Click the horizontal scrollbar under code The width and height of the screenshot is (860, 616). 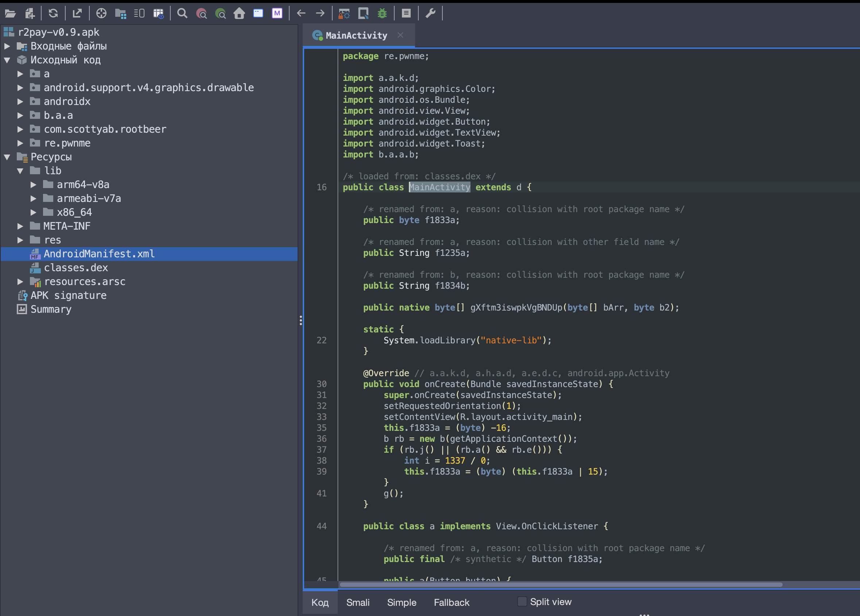(561, 585)
